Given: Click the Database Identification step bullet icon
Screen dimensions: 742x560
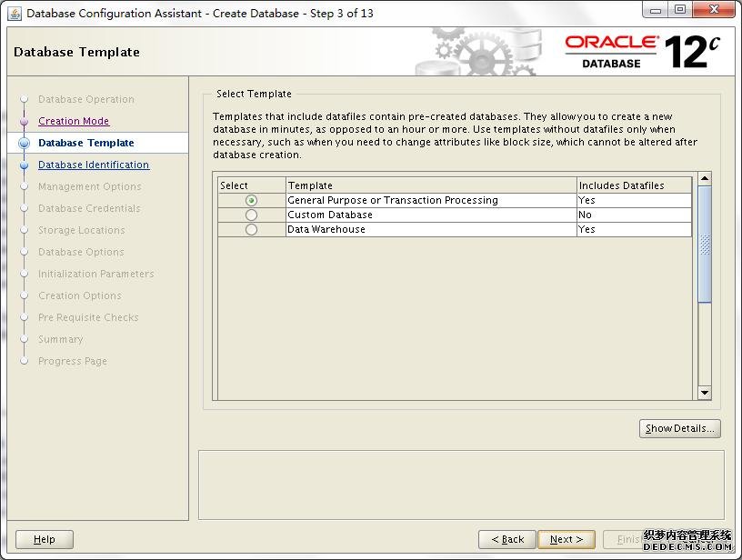Looking at the screenshot, I should click(24, 165).
